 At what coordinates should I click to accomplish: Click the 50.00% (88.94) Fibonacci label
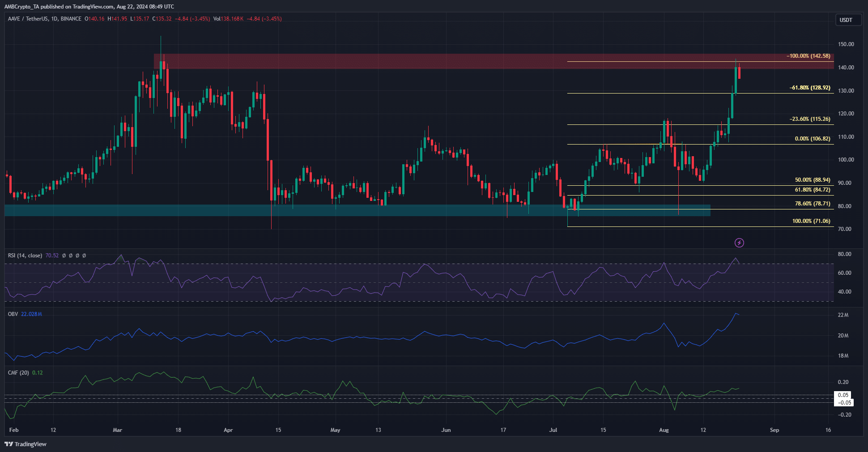coord(813,180)
